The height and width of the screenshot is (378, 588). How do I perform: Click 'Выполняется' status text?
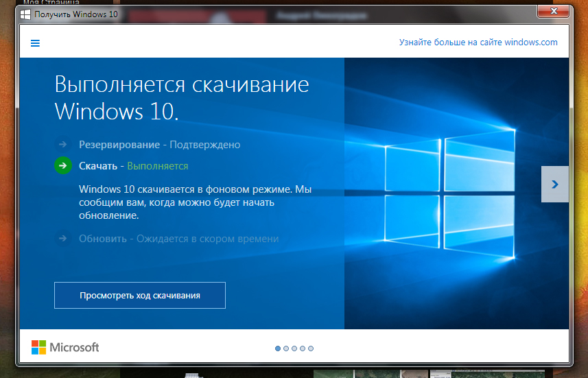coord(158,166)
